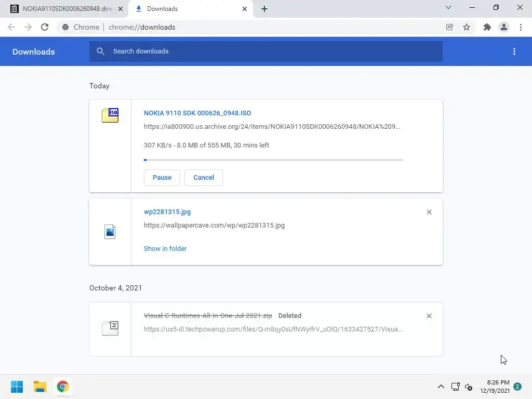Show wp2281315.jpg in folder
Screen dimensions: 532x399
click(x=165, y=249)
